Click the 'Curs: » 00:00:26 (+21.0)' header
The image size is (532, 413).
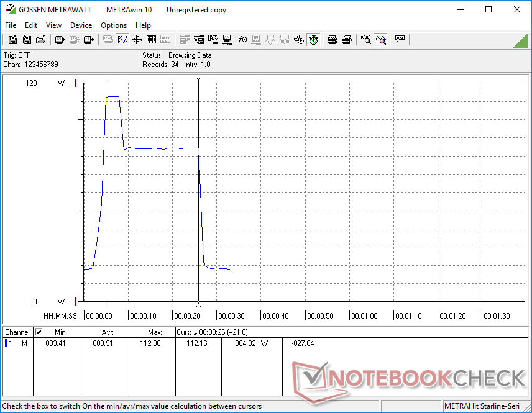pyautogui.click(x=212, y=332)
